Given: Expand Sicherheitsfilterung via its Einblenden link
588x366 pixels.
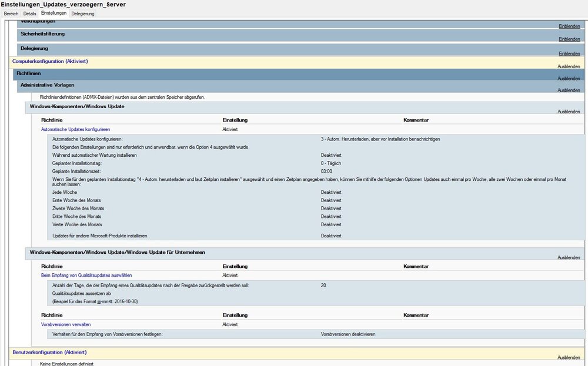Looking at the screenshot, I should (x=569, y=39).
